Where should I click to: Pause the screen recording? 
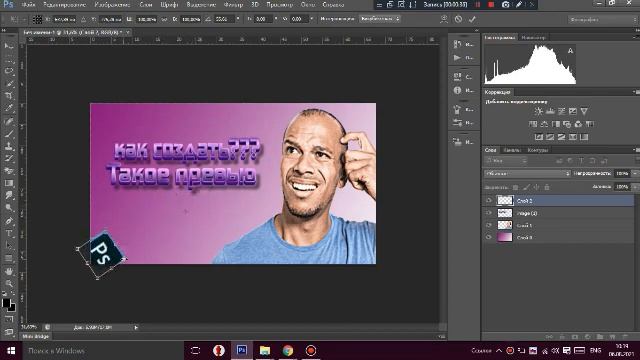tap(478, 5)
